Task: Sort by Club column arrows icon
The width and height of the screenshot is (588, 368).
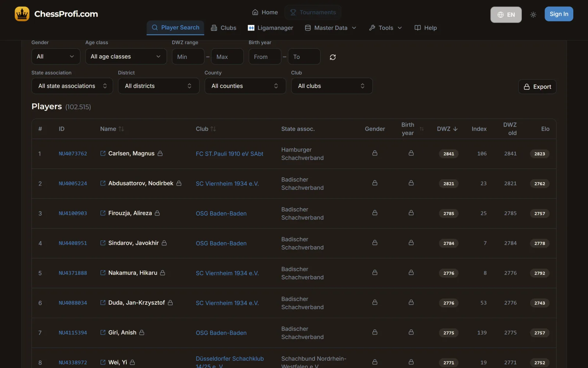Action: point(213,129)
